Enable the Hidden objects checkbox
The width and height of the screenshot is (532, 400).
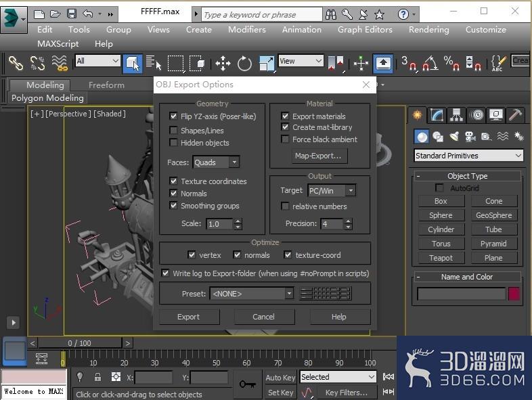[173, 143]
